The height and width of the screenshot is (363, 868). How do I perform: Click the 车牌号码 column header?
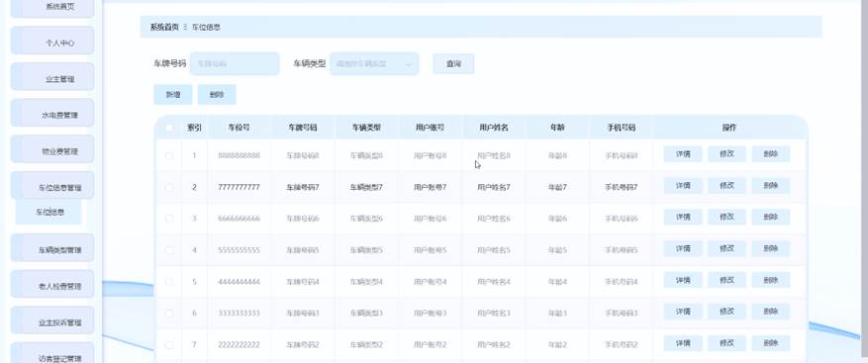(303, 128)
